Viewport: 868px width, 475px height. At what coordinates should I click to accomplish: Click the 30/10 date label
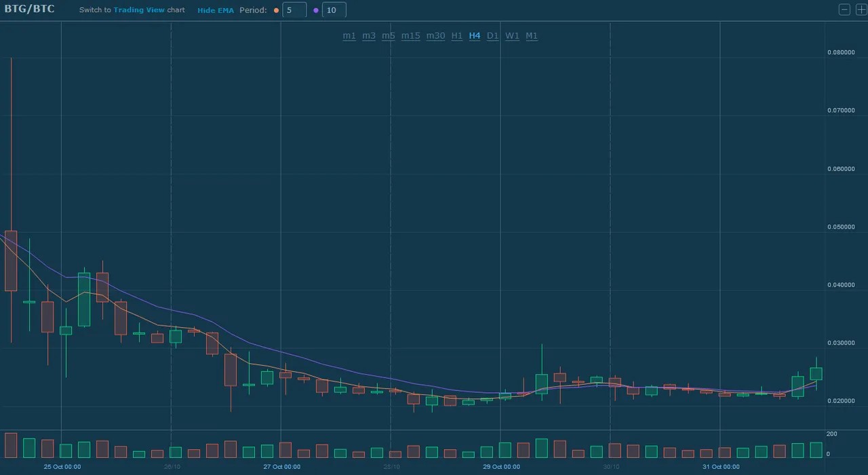click(x=612, y=467)
